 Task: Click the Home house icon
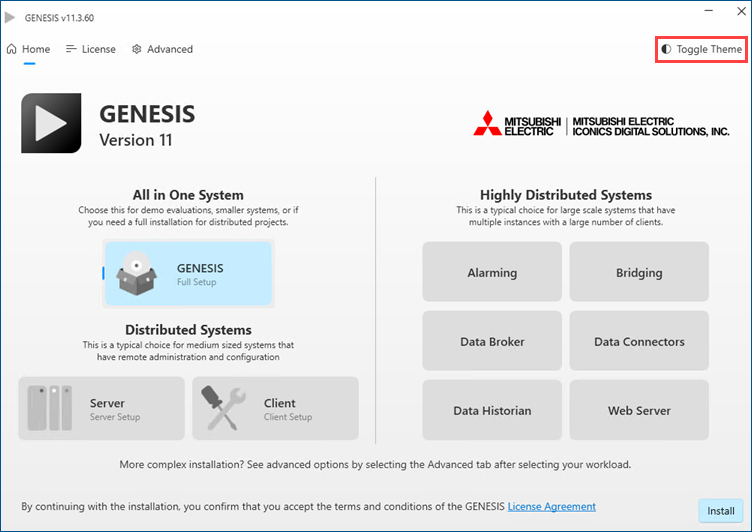12,49
